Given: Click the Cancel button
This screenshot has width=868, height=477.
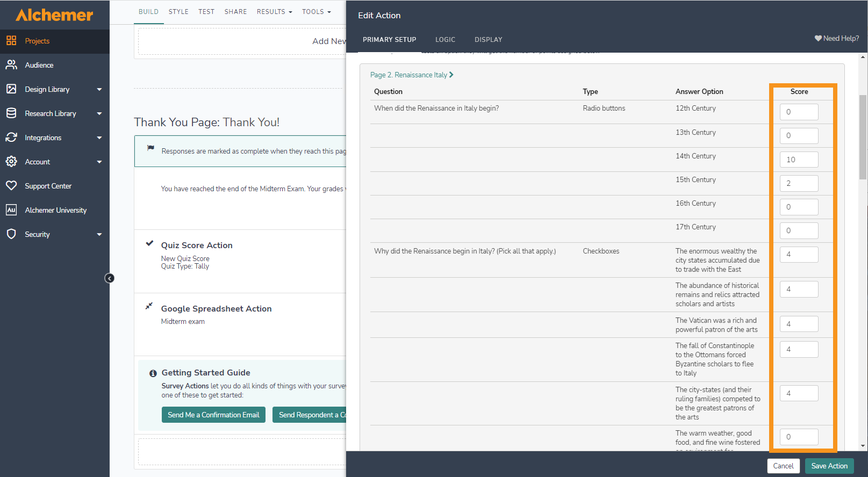Looking at the screenshot, I should click(783, 466).
